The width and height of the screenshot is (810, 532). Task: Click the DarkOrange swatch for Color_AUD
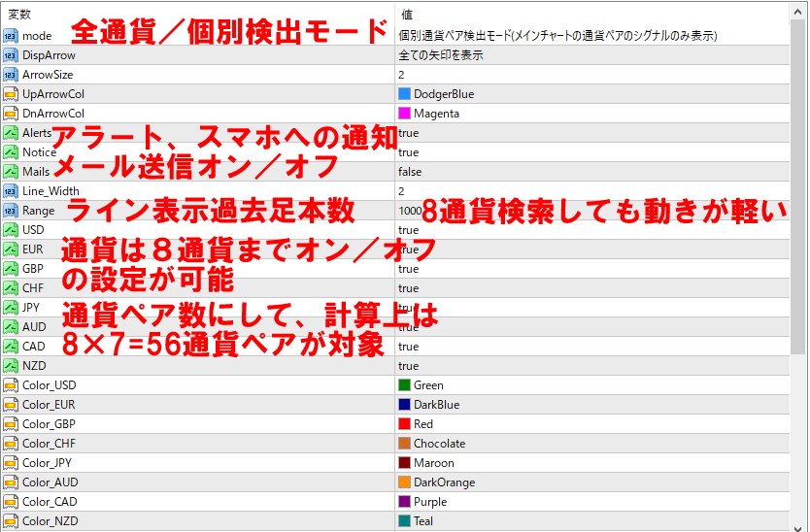tap(404, 482)
